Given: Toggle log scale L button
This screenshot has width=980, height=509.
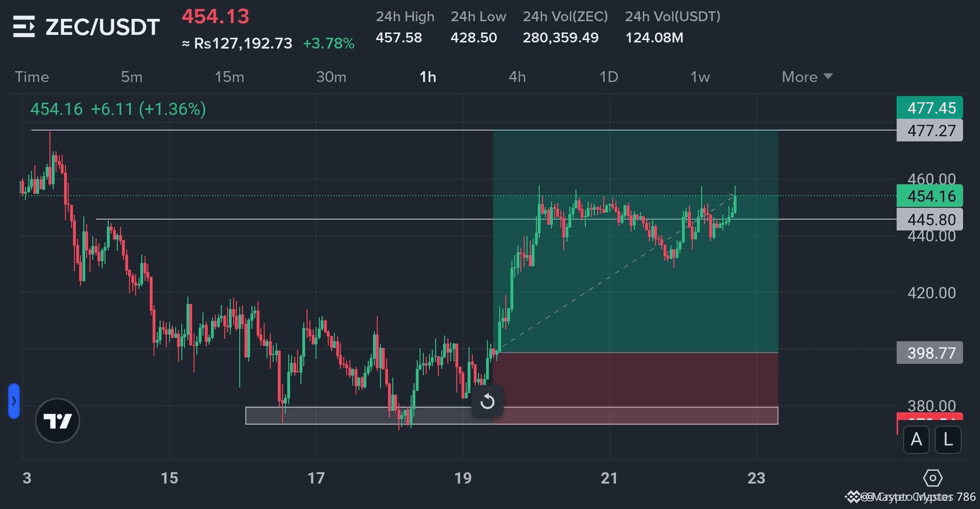Looking at the screenshot, I should [948, 439].
